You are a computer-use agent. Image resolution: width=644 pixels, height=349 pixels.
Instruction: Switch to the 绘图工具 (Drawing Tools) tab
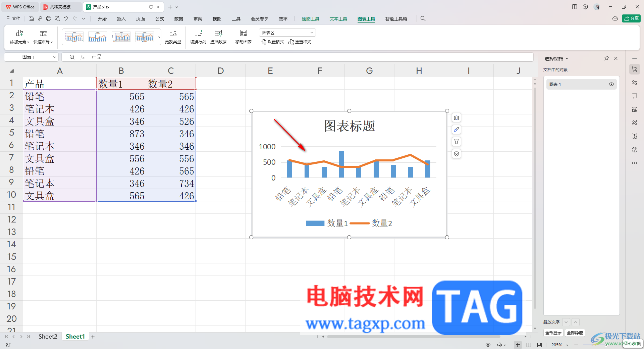(x=310, y=19)
